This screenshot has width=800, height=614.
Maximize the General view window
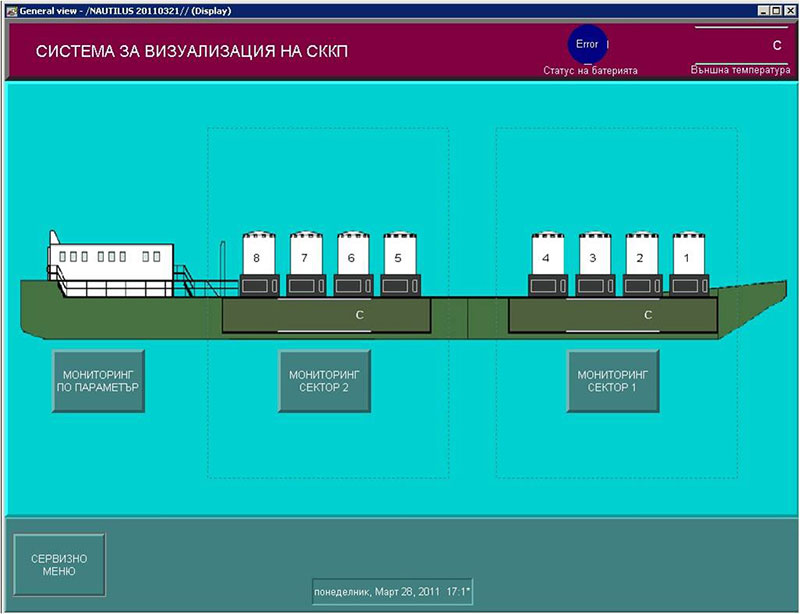[x=775, y=9]
